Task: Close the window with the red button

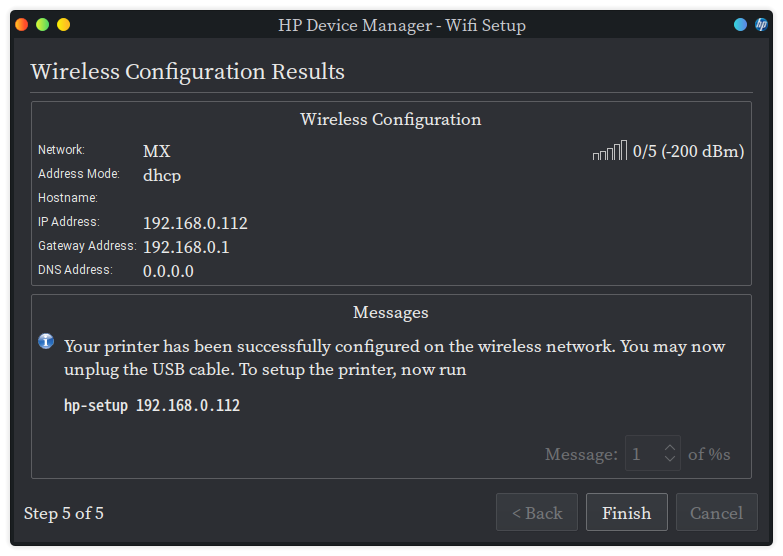Action: (x=21, y=25)
